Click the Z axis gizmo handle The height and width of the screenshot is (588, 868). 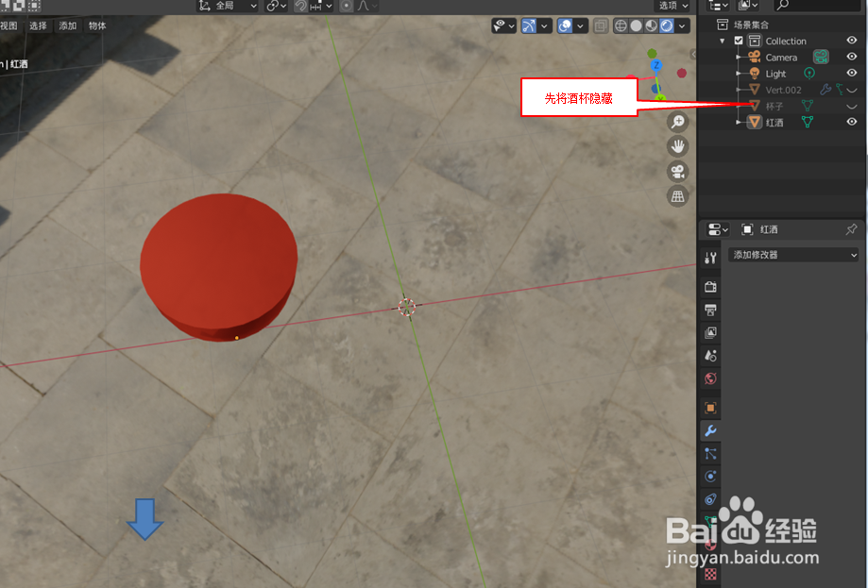[x=656, y=65]
